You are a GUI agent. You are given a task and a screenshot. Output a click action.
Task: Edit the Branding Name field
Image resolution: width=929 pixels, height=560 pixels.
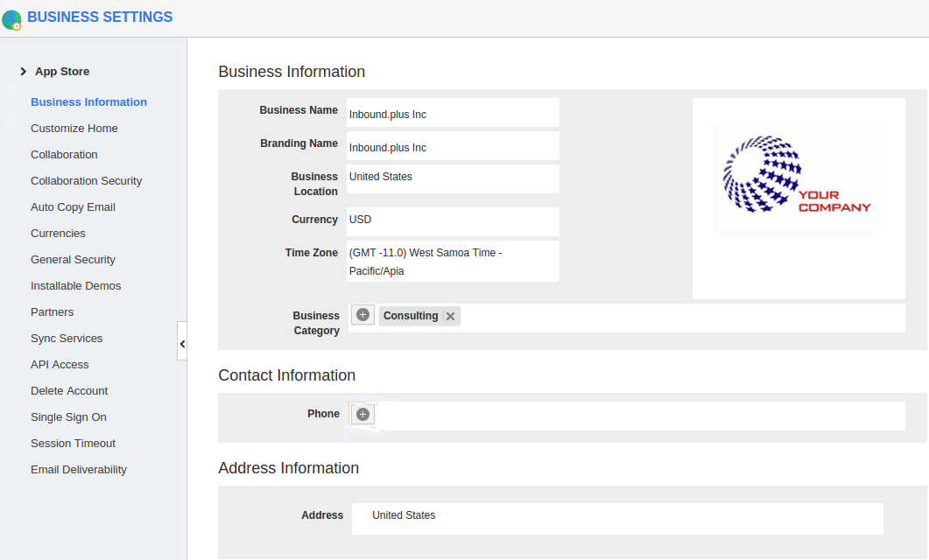coord(452,146)
